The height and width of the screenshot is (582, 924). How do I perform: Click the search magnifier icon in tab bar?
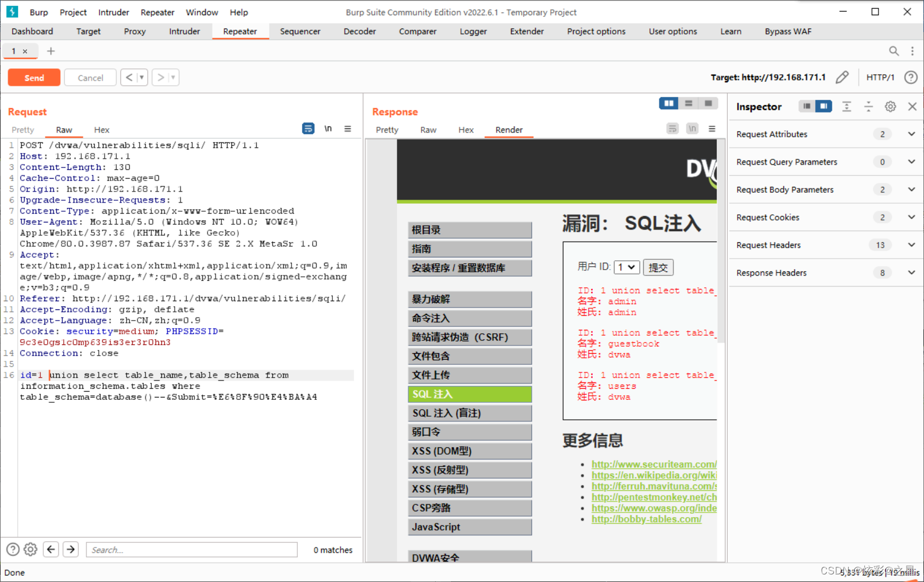tap(894, 51)
